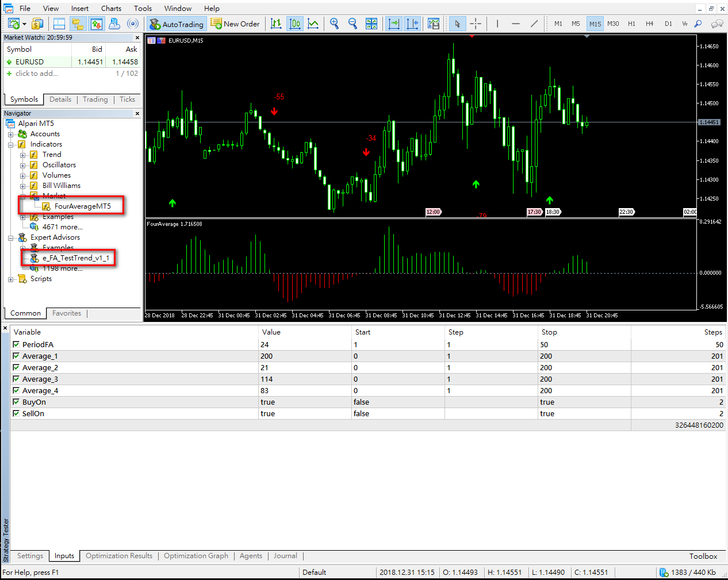728x580 pixels.
Task: Uncheck the PeriodFA checkbox
Action: (x=16, y=344)
